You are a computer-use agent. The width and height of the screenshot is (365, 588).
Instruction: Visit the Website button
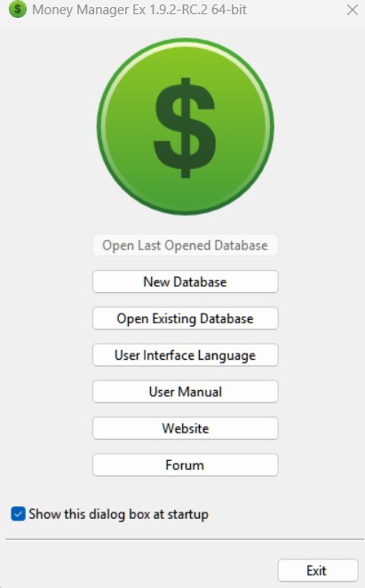[186, 428]
